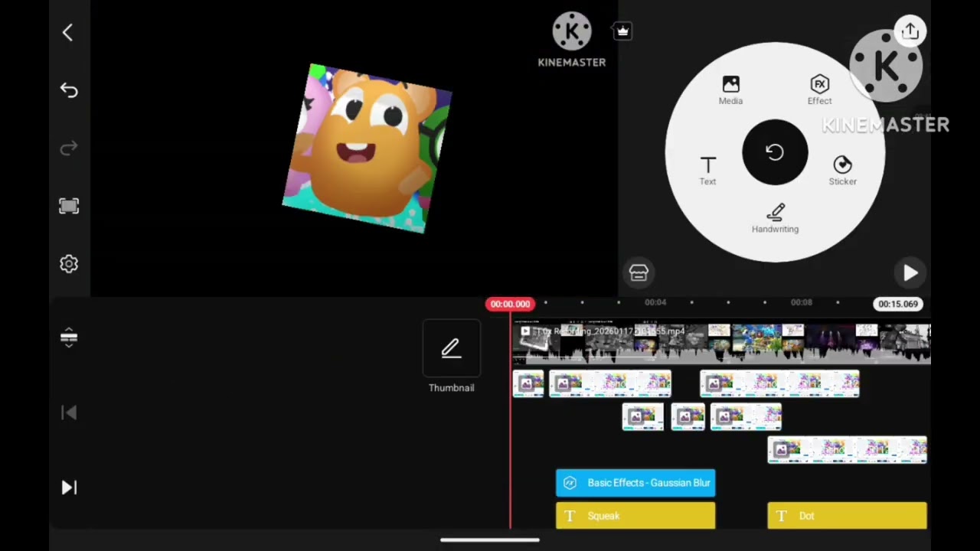Image resolution: width=980 pixels, height=551 pixels.
Task: Go back using the left arrow
Action: (x=67, y=32)
